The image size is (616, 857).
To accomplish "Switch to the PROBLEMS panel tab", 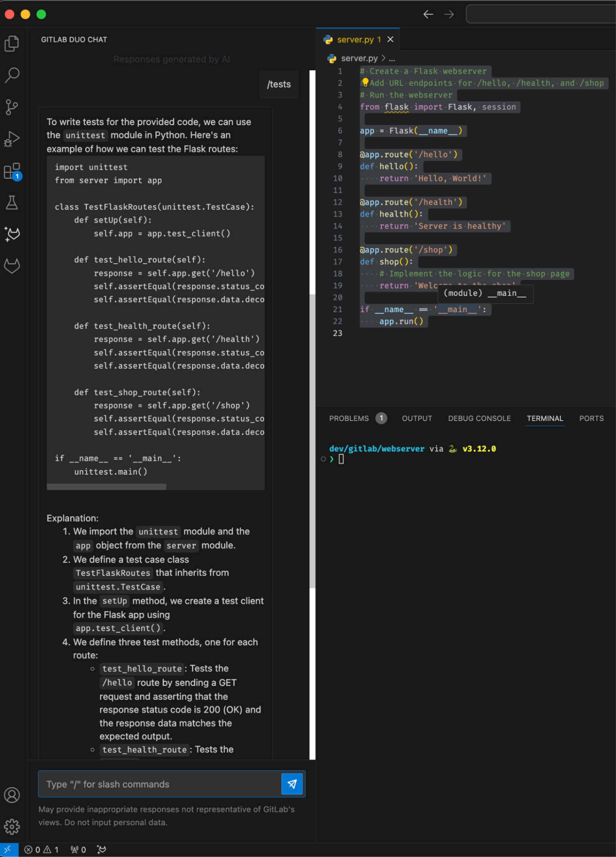I will pyautogui.click(x=349, y=418).
